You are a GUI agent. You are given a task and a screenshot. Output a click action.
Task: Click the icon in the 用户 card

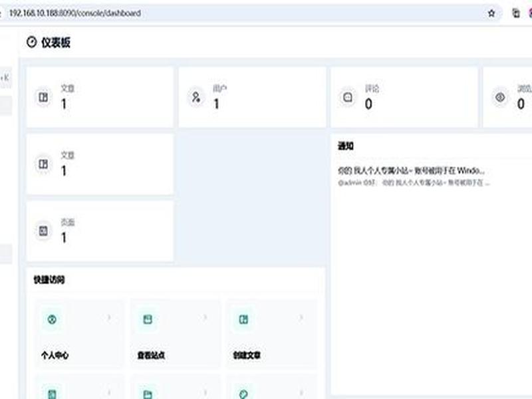coord(196,97)
